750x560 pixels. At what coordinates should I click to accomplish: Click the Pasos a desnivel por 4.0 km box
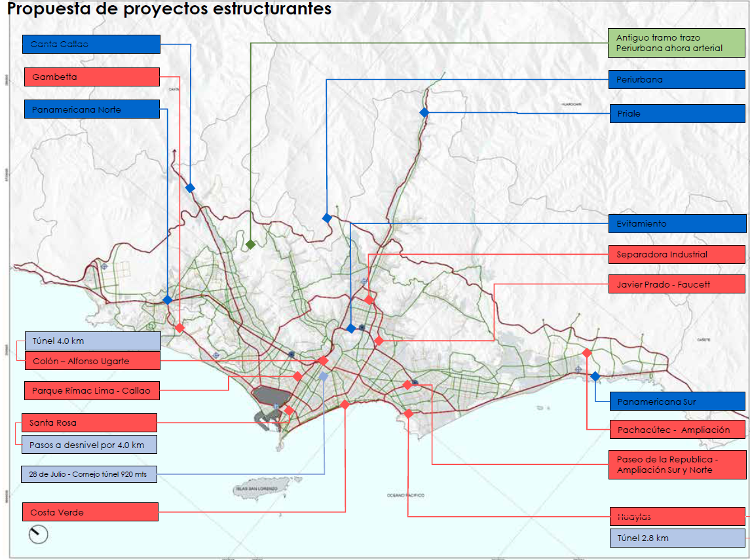pyautogui.click(x=88, y=445)
